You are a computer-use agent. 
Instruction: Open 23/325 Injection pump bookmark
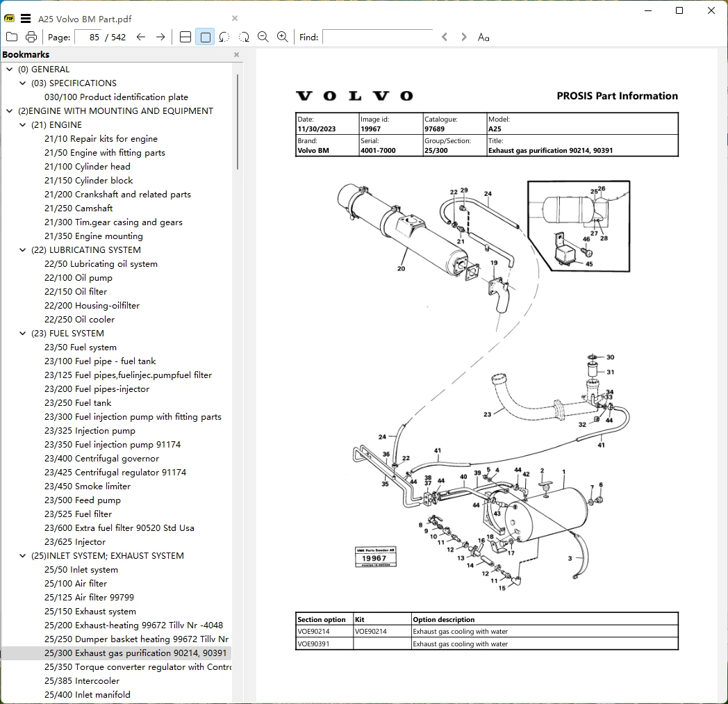[90, 431]
